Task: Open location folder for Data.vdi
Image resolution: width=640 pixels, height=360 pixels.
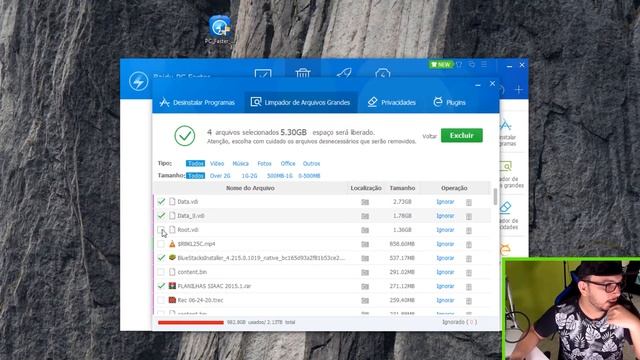Action: pos(365,202)
